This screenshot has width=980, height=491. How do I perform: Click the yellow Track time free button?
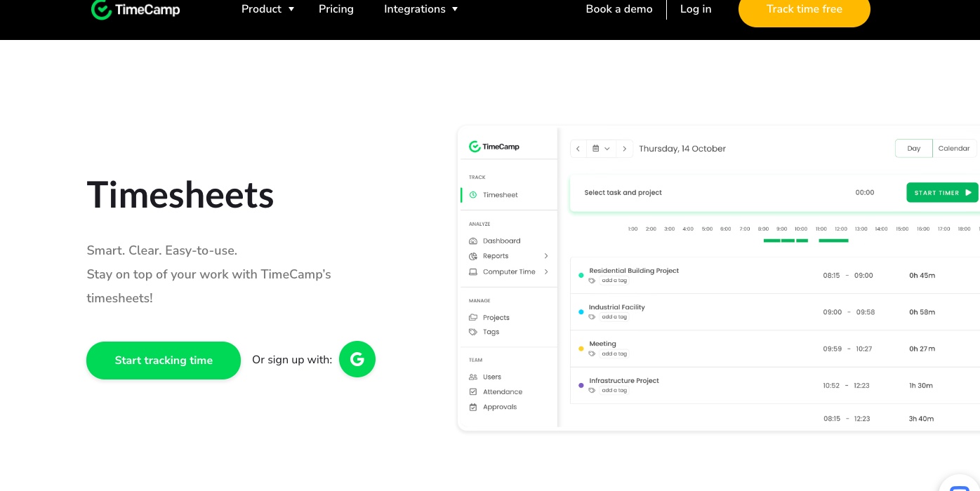pos(804,10)
